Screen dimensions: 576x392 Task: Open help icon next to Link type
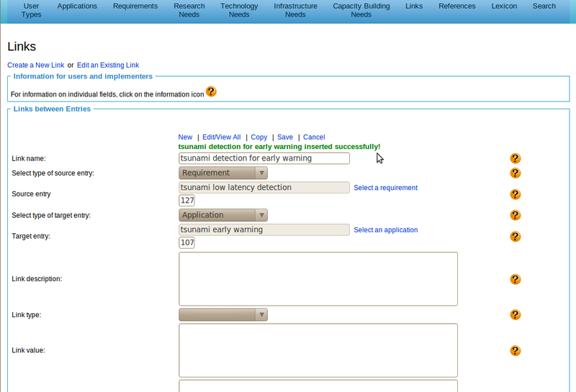coord(515,315)
